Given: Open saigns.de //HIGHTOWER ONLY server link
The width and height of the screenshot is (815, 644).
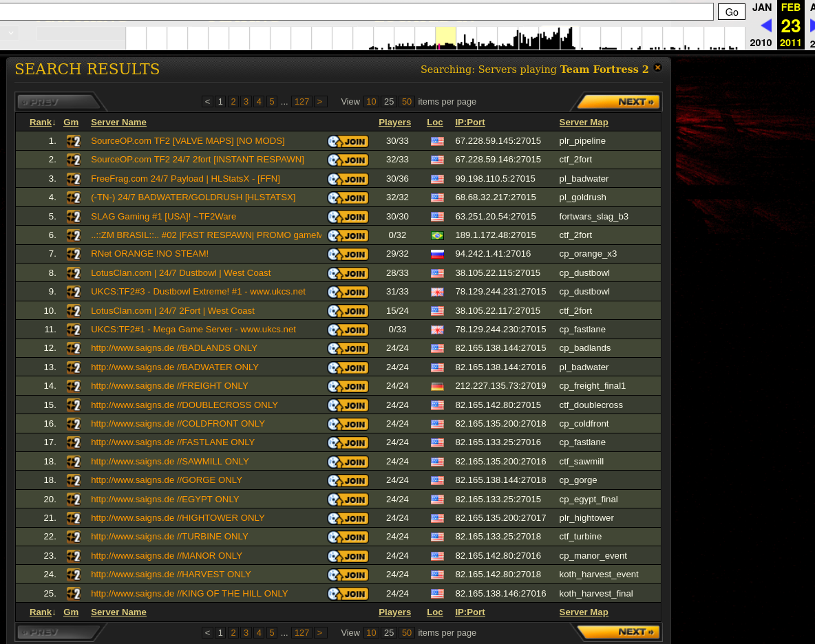Looking at the screenshot, I should click(x=178, y=518).
